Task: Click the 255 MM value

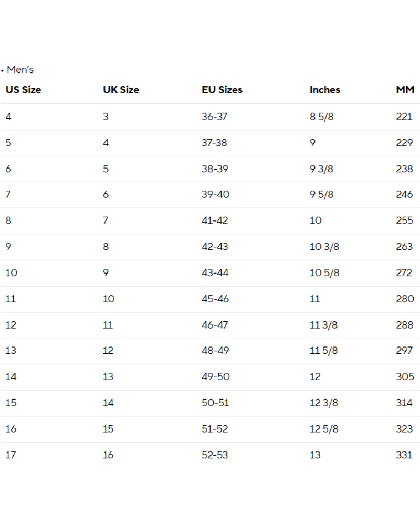Action: [404, 220]
